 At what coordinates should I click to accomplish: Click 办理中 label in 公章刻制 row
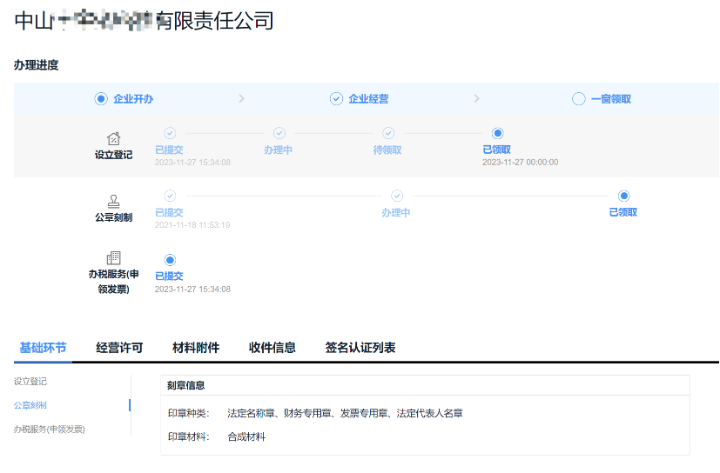point(396,213)
